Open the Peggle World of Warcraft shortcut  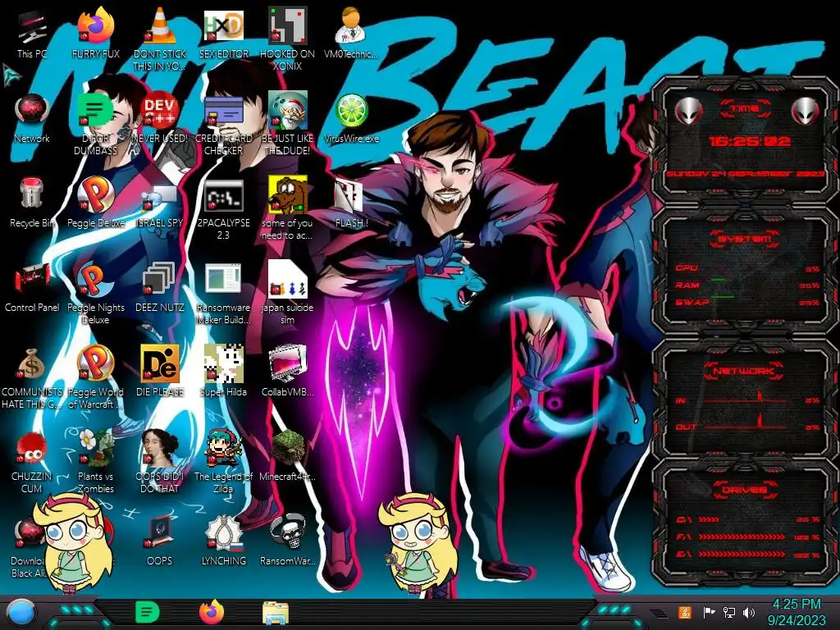96,377
